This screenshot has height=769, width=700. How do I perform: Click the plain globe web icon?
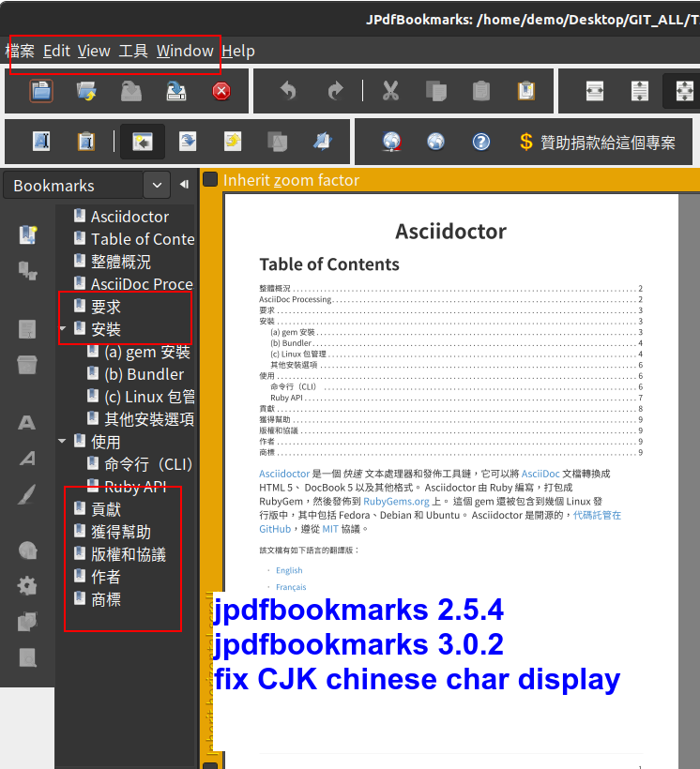pyautogui.click(x=436, y=142)
